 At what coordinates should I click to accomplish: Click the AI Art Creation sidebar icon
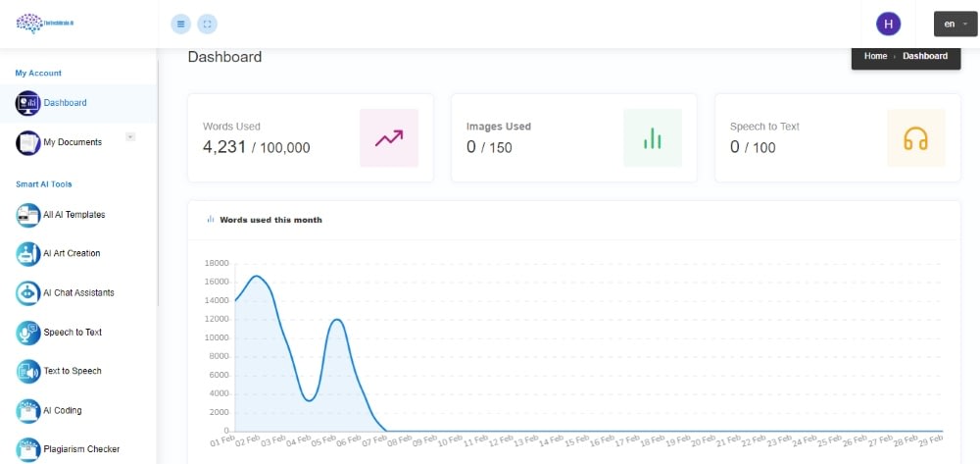click(x=28, y=254)
